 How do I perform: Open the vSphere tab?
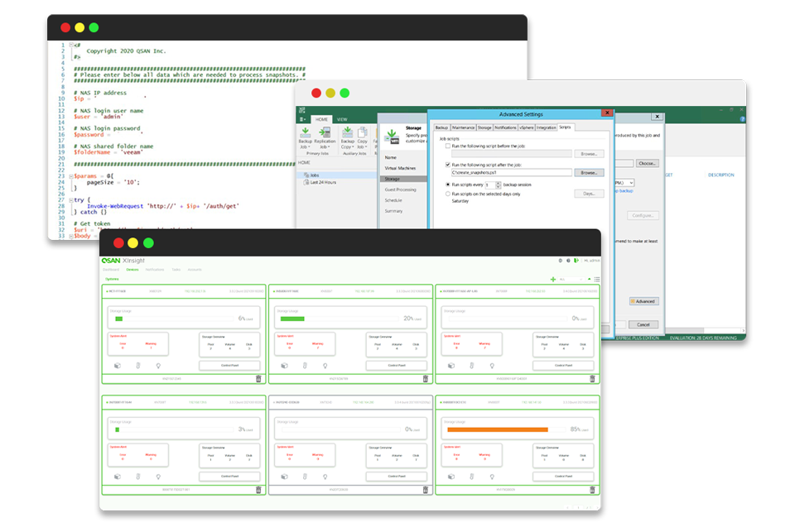[x=527, y=127]
